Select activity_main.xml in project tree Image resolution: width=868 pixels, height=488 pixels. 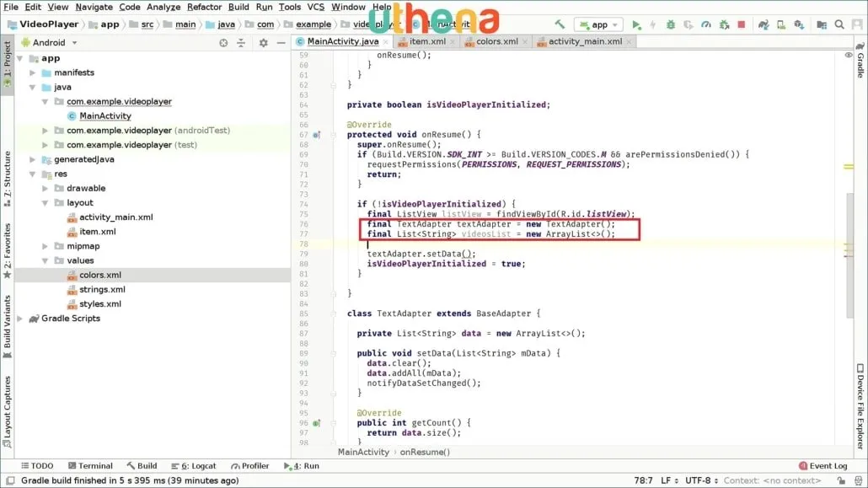click(115, 217)
